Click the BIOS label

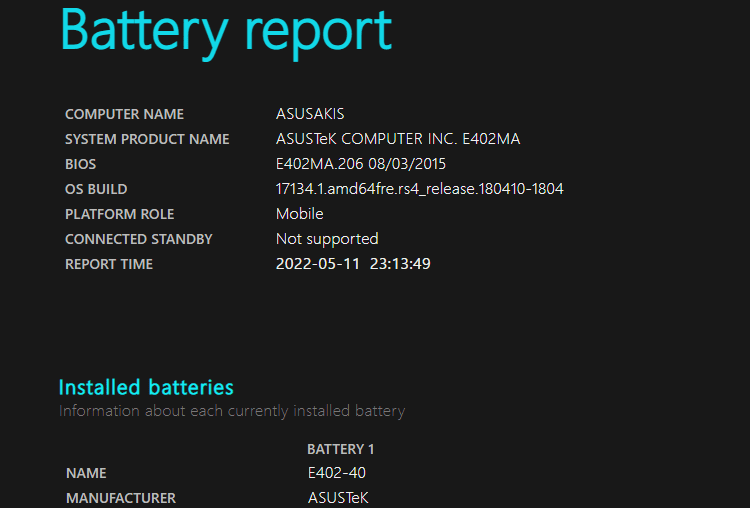(x=80, y=164)
